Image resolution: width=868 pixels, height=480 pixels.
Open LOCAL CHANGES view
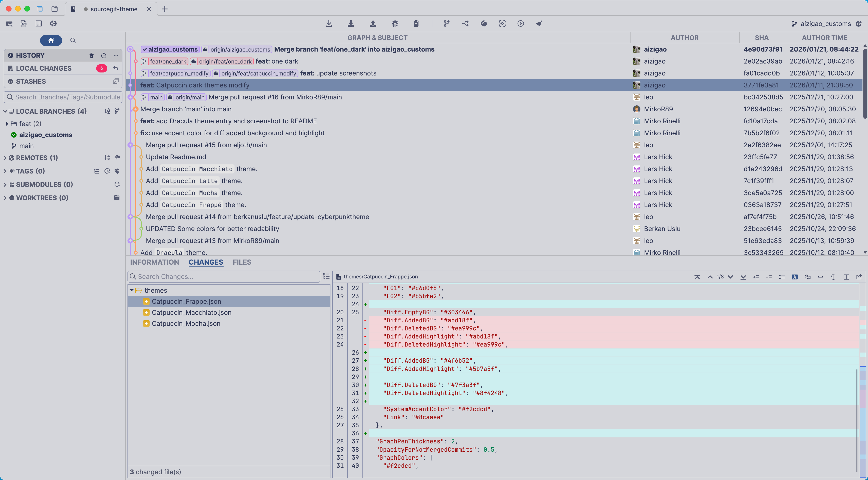click(x=44, y=68)
